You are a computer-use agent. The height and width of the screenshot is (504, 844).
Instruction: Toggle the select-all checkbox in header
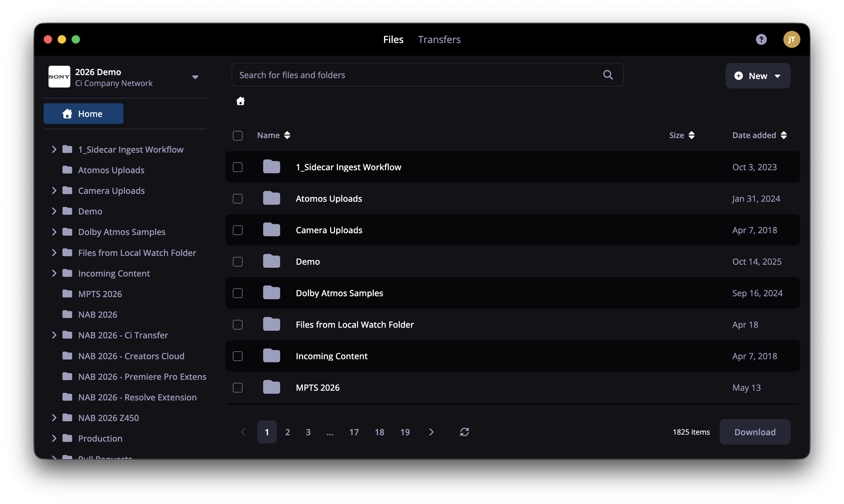click(237, 135)
